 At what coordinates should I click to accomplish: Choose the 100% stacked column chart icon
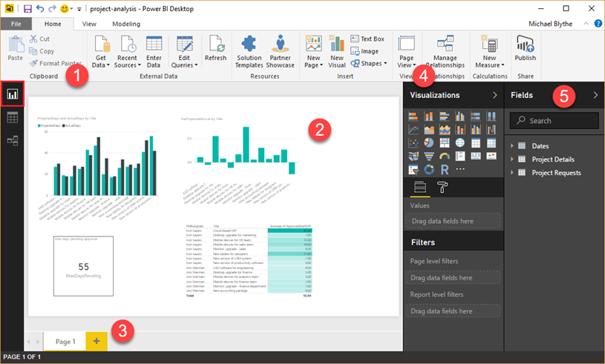(491, 116)
